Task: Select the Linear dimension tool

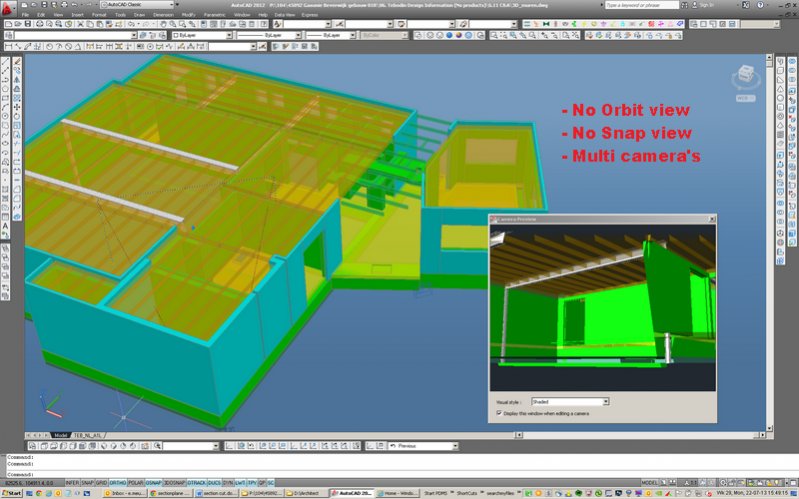Action: pyautogui.click(x=8, y=46)
